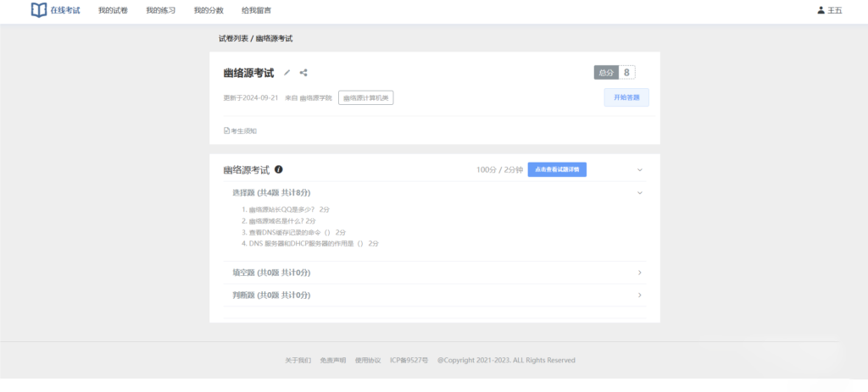Click the blue 点击查看试题详情 button
This screenshot has height=392, width=868.
point(557,169)
